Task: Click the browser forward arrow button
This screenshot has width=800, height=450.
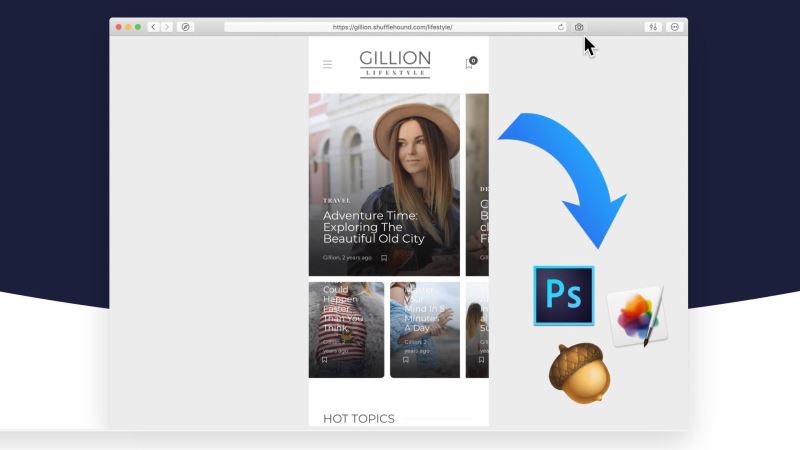Action: coord(166,27)
